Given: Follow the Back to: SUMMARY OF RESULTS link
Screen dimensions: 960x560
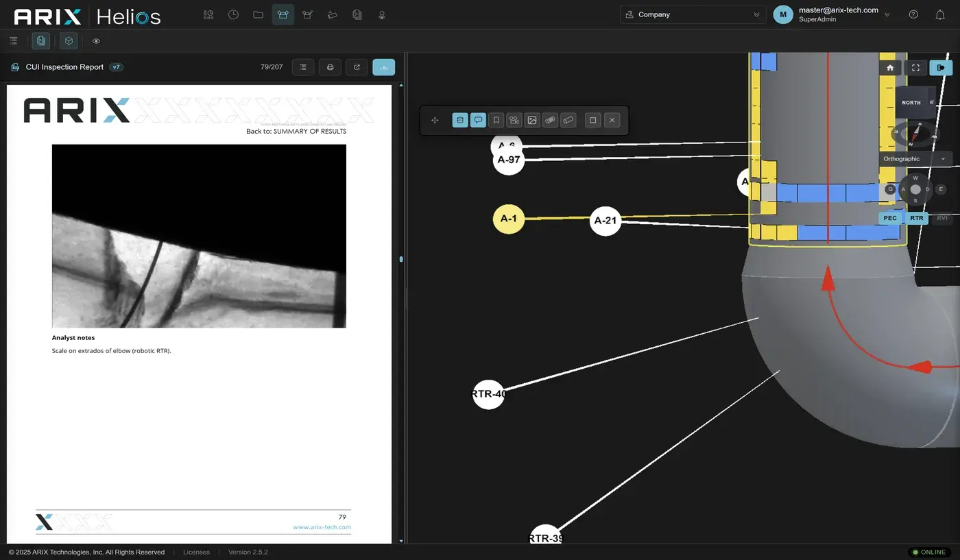Looking at the screenshot, I should point(296,131).
